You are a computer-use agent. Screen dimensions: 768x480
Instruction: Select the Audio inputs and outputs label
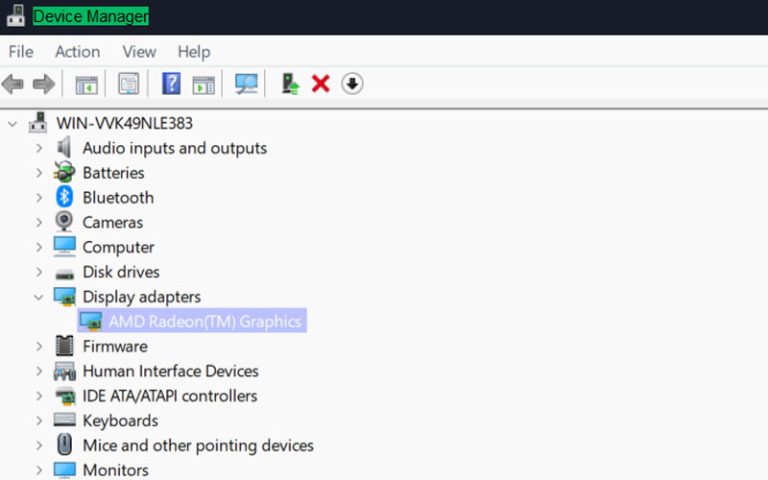pyautogui.click(x=175, y=148)
